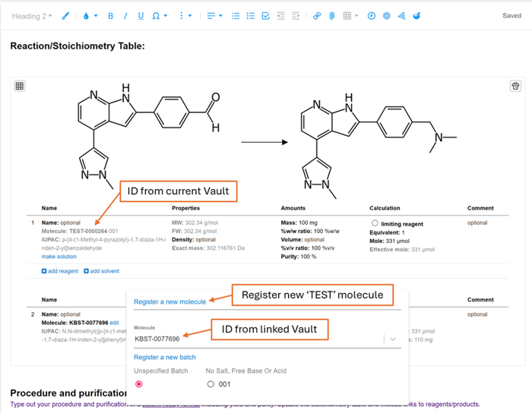Toggle italic formatting
This screenshot has width=532, height=413.
[125, 16]
